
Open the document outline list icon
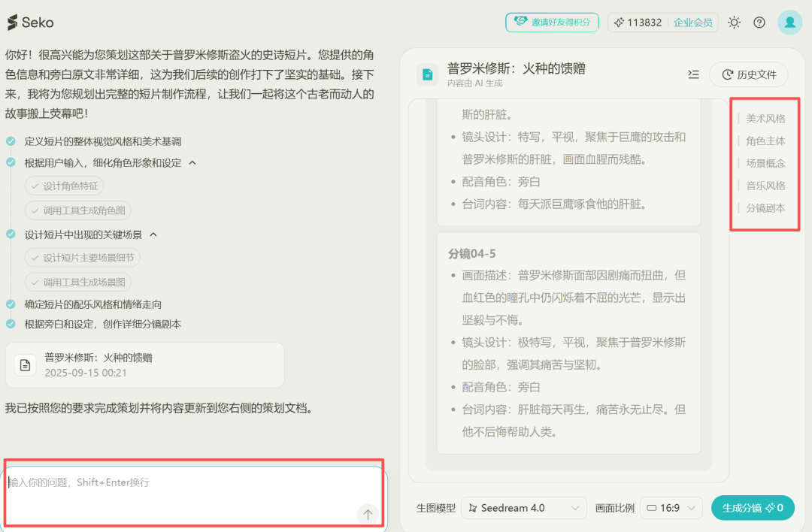693,74
